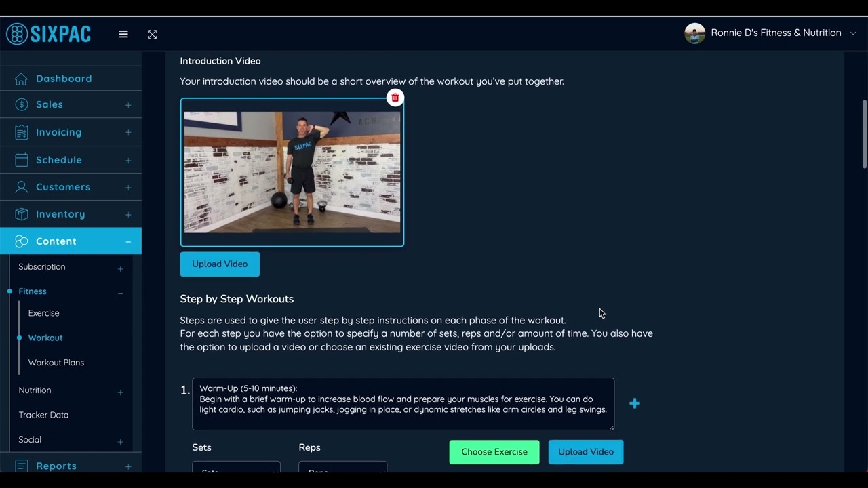Delete the introduction video via trash icon
The image size is (868, 488).
(395, 98)
